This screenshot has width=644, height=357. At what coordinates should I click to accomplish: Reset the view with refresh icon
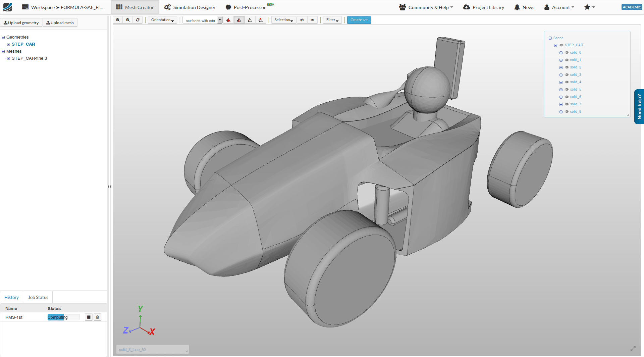[138, 20]
